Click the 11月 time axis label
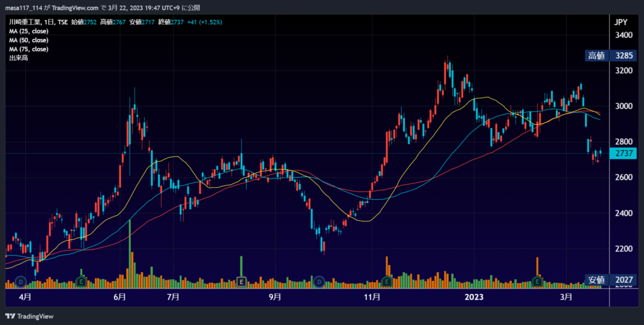The width and height of the screenshot is (644, 325). point(372,297)
